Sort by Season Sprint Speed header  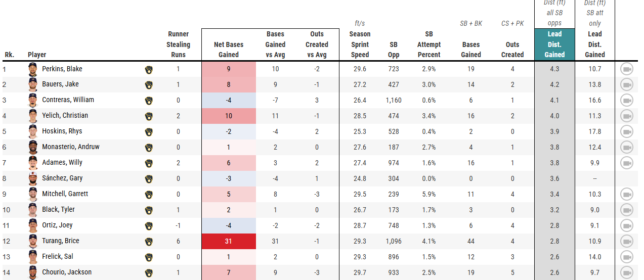pyautogui.click(x=360, y=44)
